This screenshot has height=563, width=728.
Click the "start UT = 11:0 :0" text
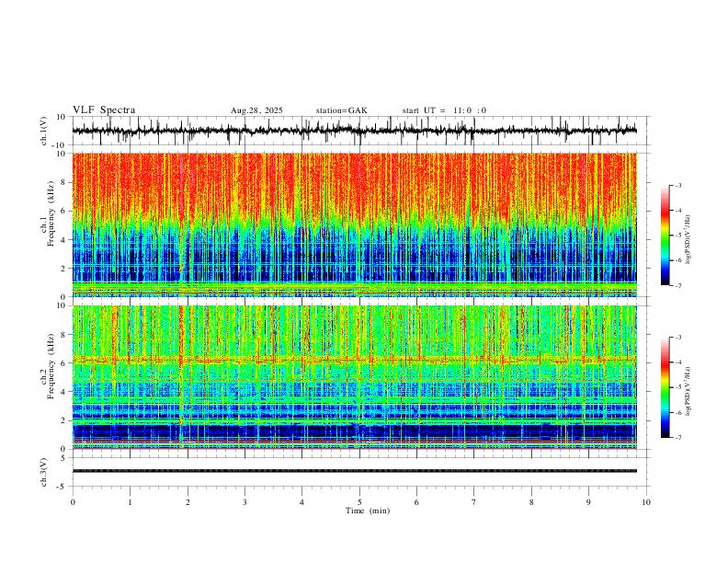point(444,110)
